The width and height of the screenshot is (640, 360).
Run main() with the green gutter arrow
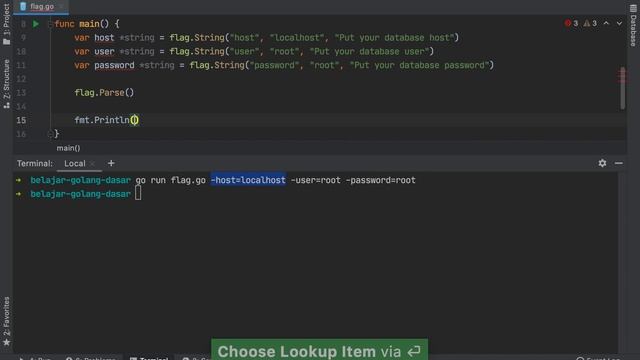(36, 24)
